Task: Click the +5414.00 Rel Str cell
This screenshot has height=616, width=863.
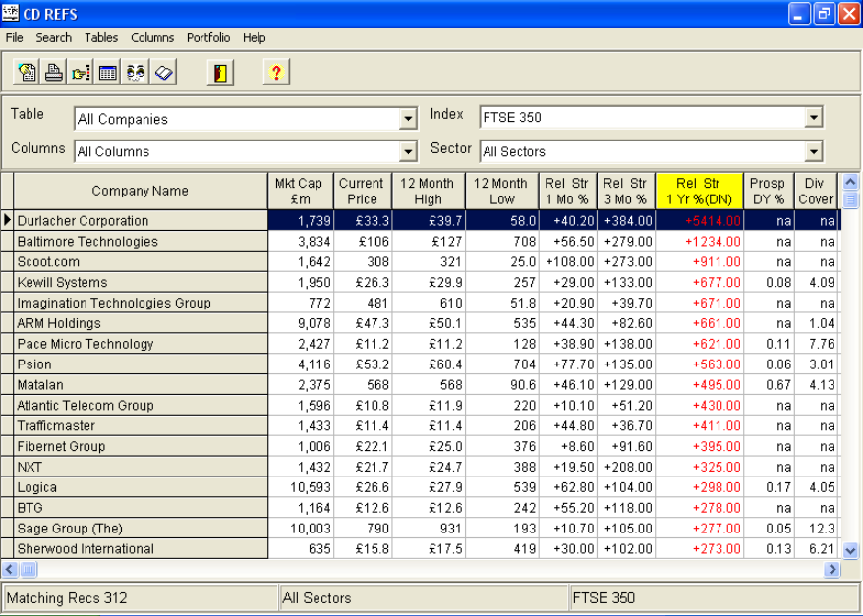Action: pyautogui.click(x=700, y=220)
